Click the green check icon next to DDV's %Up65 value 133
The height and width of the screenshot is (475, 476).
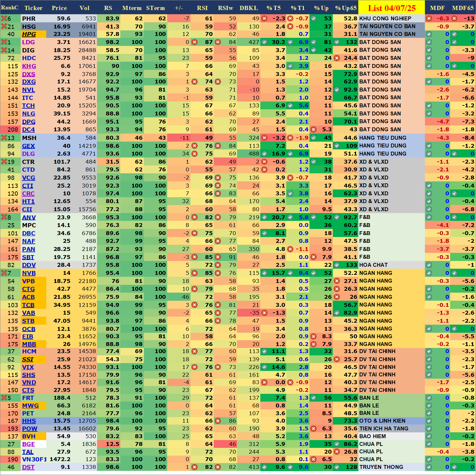pyautogui.click(x=337, y=265)
